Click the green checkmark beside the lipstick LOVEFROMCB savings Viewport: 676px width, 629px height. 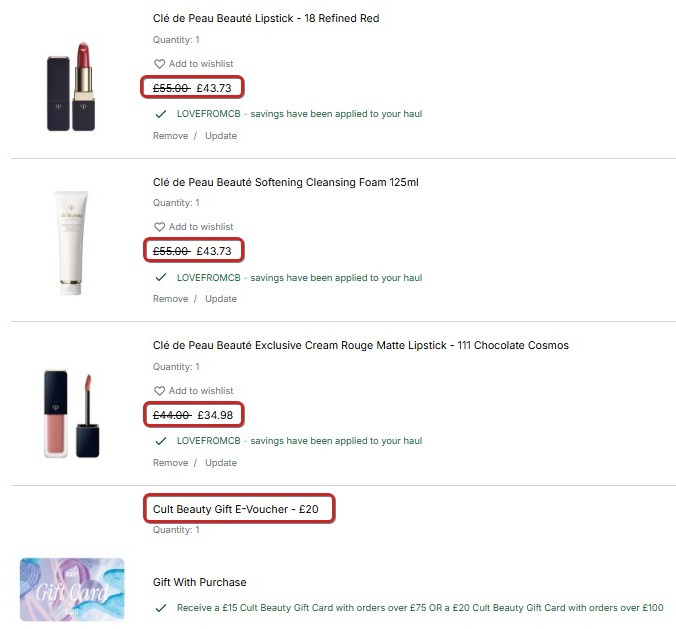[x=161, y=114]
